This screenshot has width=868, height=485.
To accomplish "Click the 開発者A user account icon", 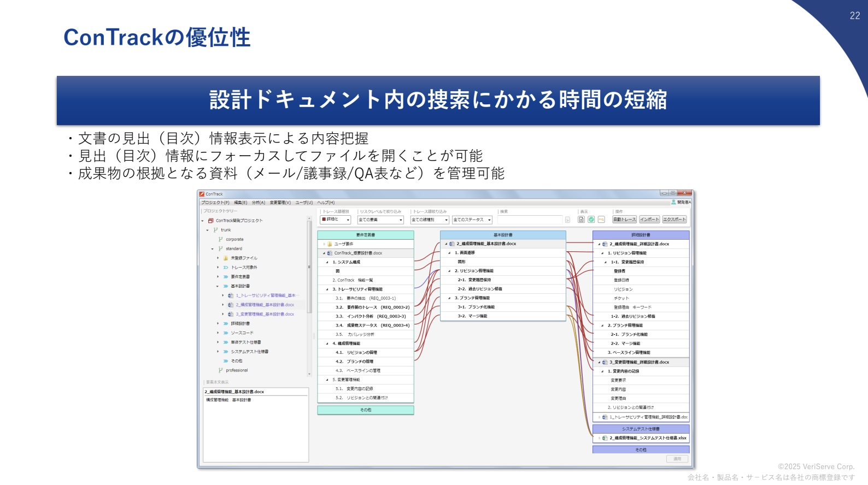I will [674, 202].
